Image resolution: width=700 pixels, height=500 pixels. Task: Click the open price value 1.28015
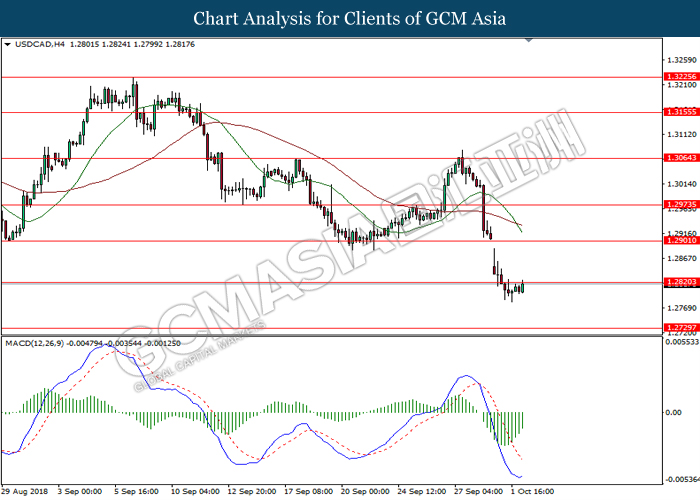click(84, 44)
